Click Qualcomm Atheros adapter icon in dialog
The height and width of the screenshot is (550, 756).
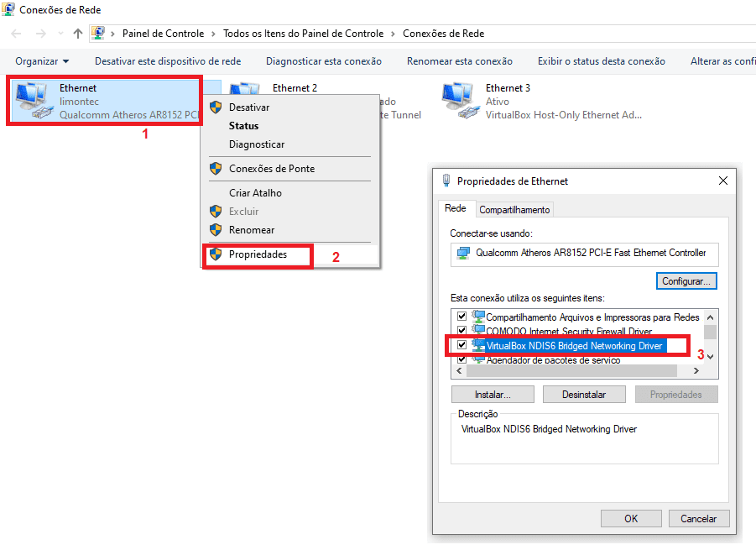[x=463, y=253]
